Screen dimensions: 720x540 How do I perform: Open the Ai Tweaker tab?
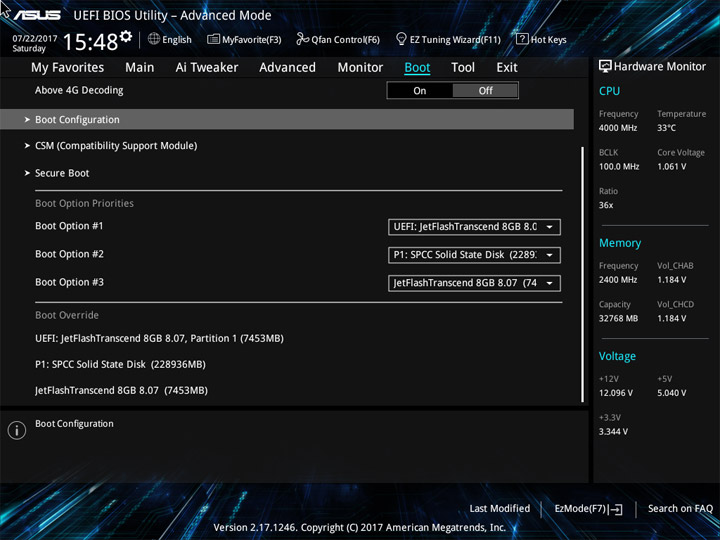207,68
